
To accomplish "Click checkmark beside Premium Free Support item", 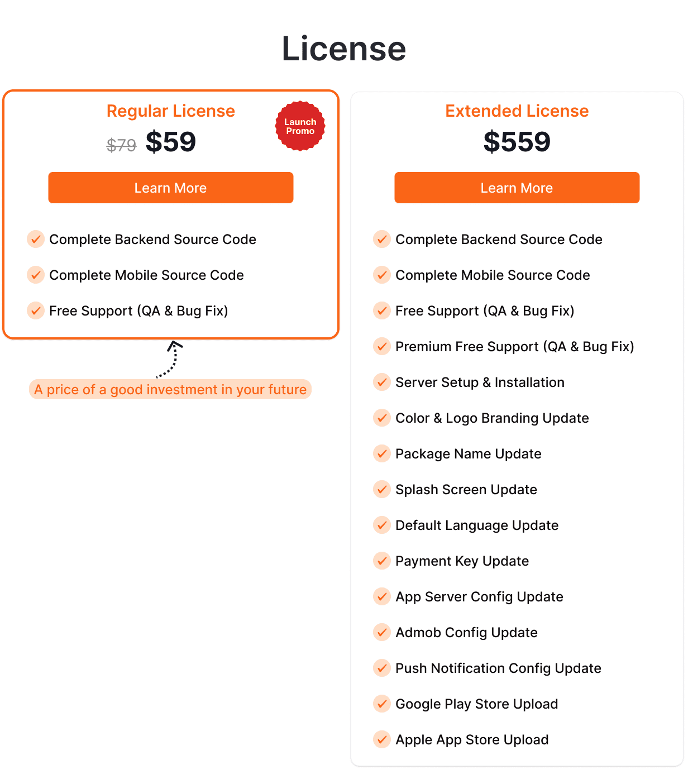I will tap(382, 346).
